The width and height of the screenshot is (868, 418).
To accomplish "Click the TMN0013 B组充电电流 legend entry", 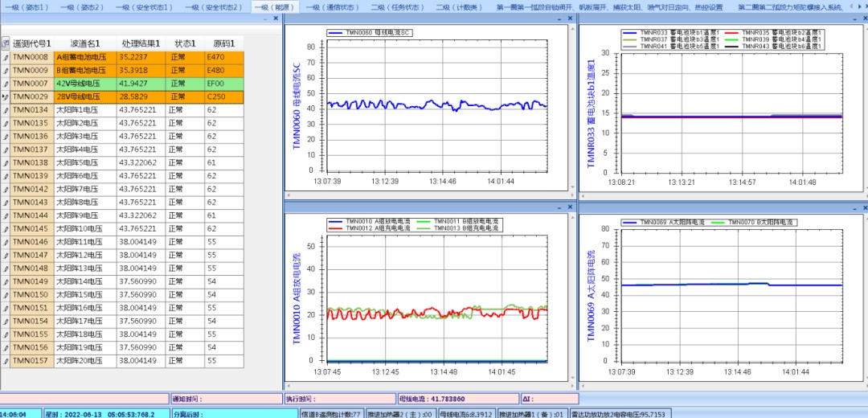I will pos(458,228).
